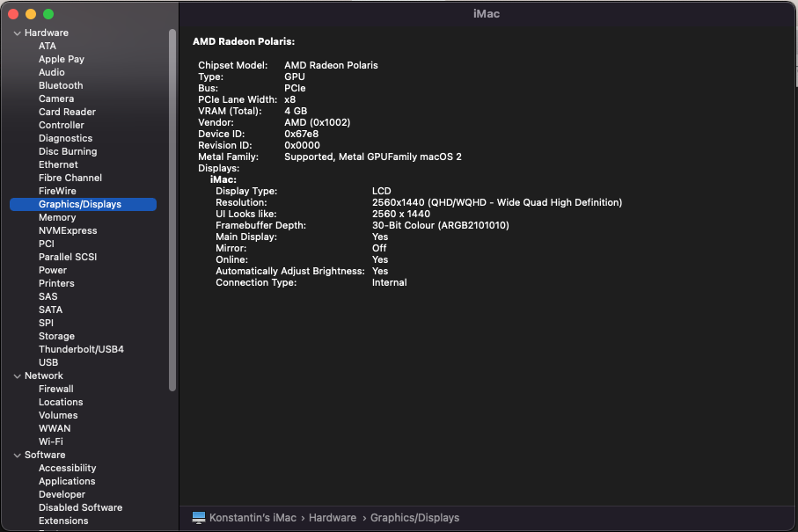Click the bold iMac display subheading
Viewport: 798px width, 532px height.
223,179
